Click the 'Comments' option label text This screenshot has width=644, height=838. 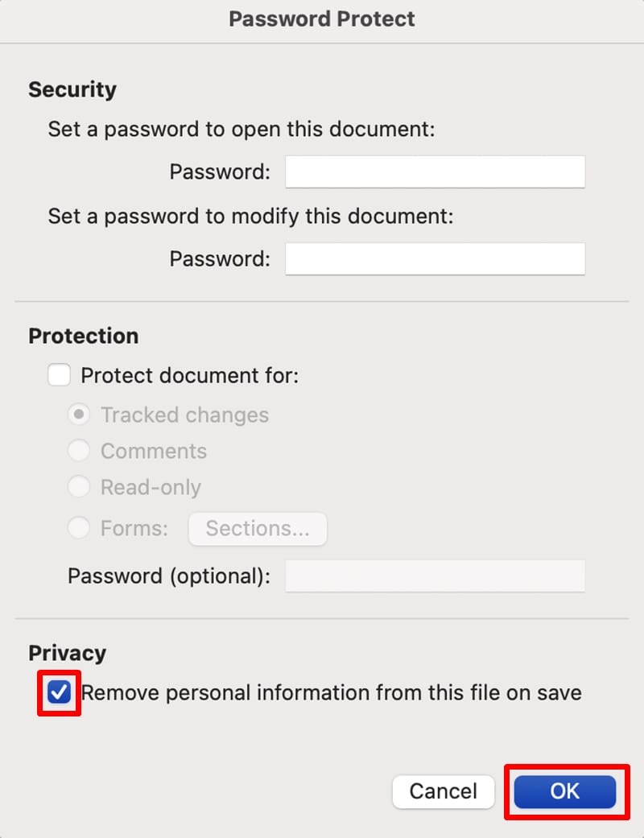[154, 451]
